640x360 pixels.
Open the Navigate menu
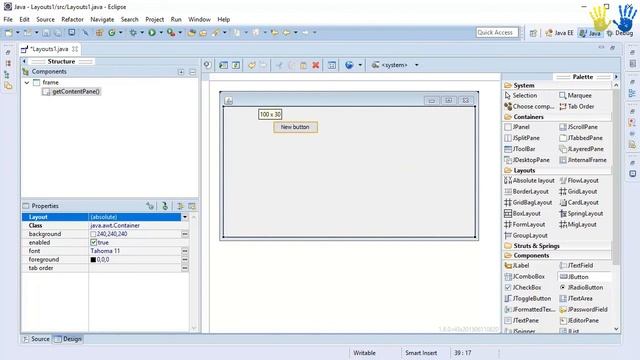pos(102,19)
